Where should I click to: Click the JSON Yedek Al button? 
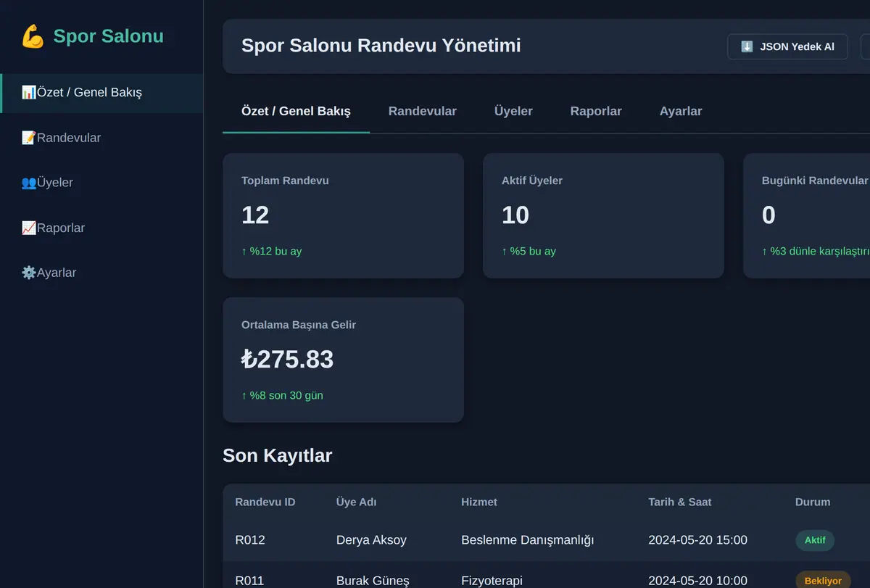pos(787,46)
